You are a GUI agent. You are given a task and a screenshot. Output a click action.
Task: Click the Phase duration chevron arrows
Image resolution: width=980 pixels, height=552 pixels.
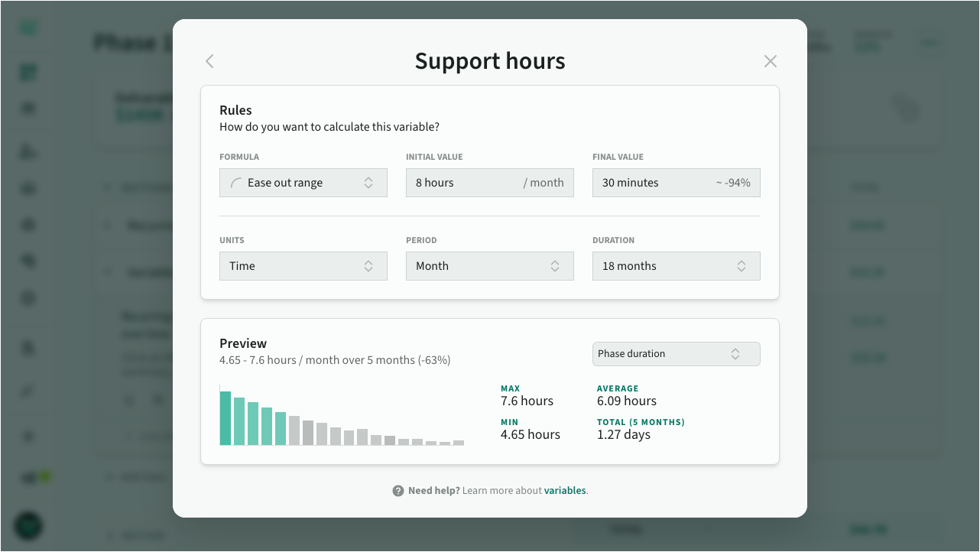[735, 354]
